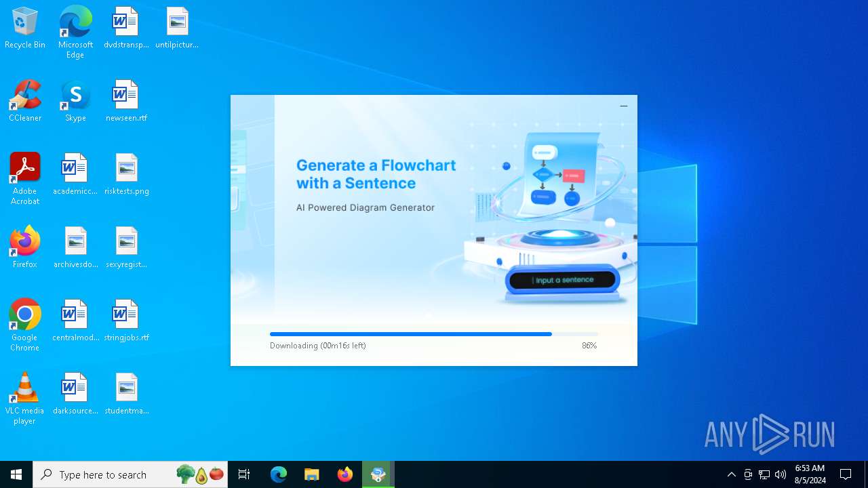The image size is (868, 488).
Task: Open the Action Center notifications icon
Action: (x=846, y=474)
